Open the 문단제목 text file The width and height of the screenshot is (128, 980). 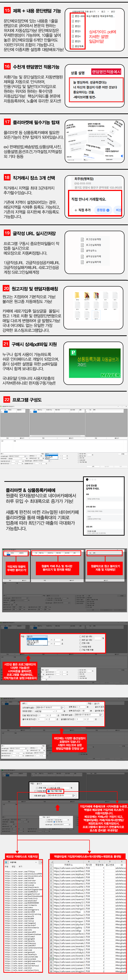click(79, 46)
